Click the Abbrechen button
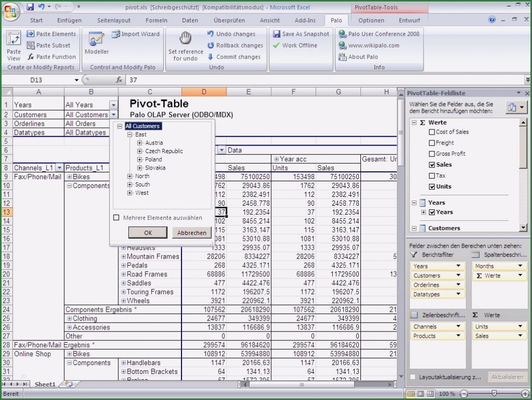Viewport: 532px width, 400px height. click(x=191, y=233)
